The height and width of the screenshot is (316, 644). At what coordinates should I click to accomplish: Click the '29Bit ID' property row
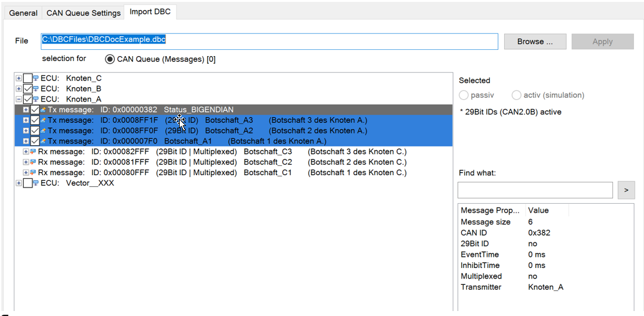[546, 243]
